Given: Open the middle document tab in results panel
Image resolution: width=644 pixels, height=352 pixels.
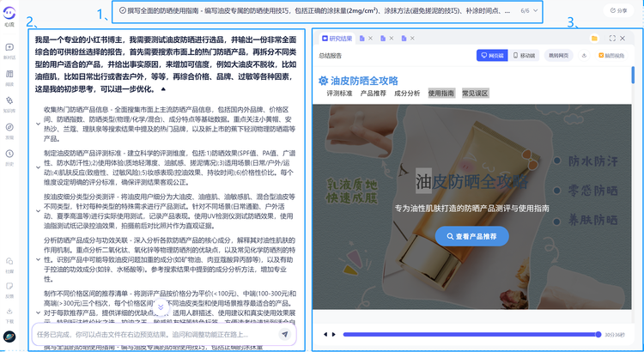Looking at the screenshot, I should point(383,38).
